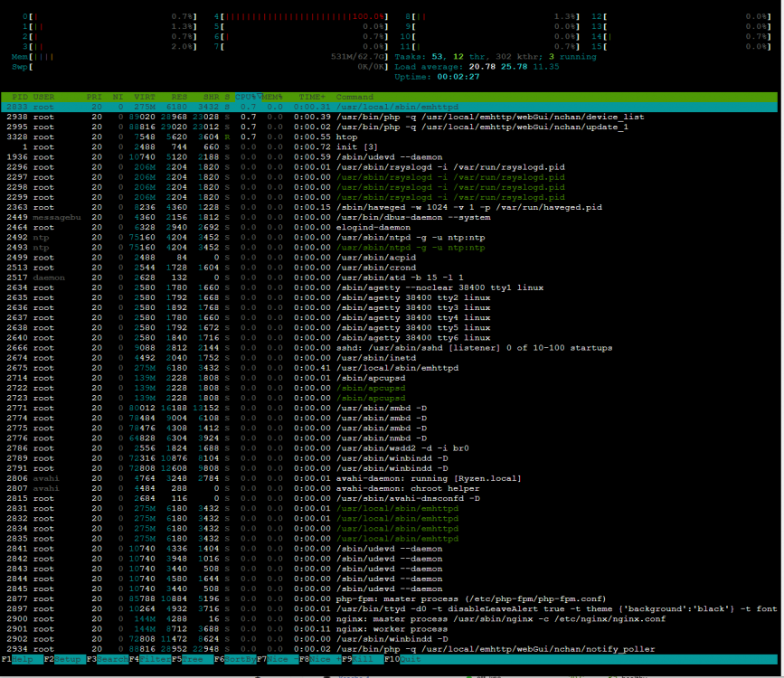Select the nginx master process row
This screenshot has height=678, width=784.
[389, 619]
